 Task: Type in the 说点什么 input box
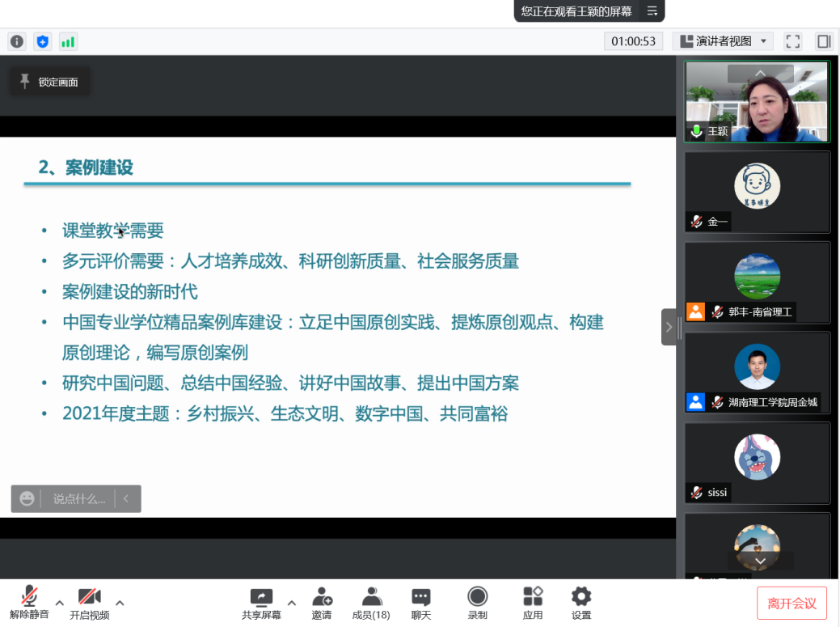pyautogui.click(x=78, y=499)
